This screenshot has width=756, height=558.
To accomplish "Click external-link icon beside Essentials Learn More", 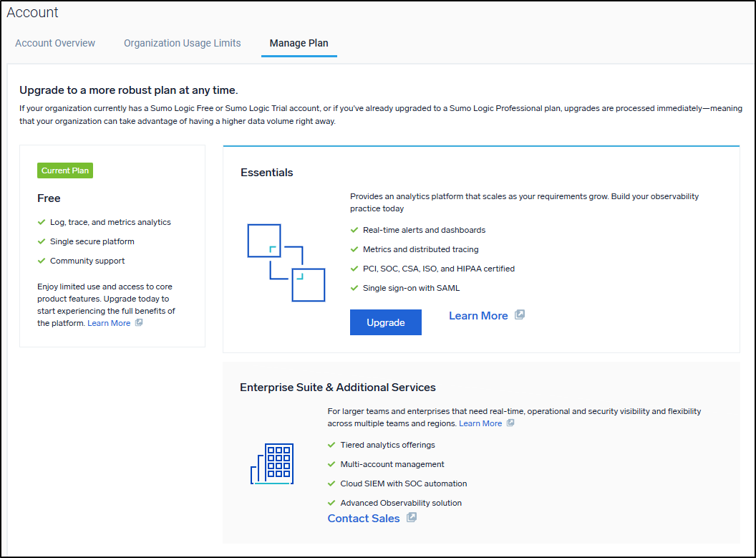I will [x=520, y=314].
